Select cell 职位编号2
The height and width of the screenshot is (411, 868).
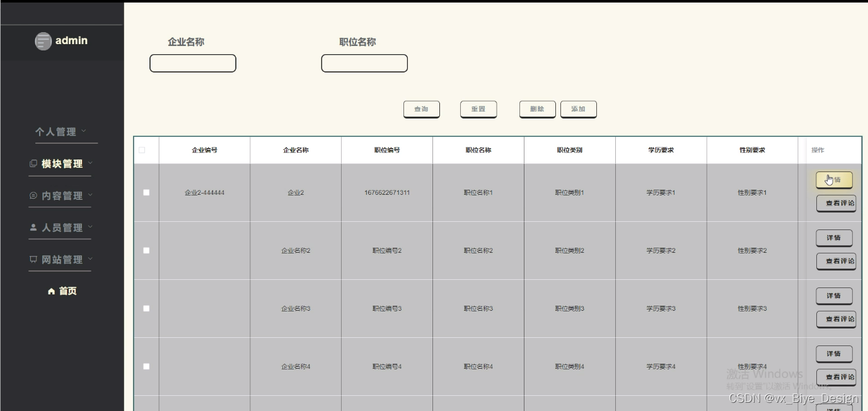tap(387, 250)
